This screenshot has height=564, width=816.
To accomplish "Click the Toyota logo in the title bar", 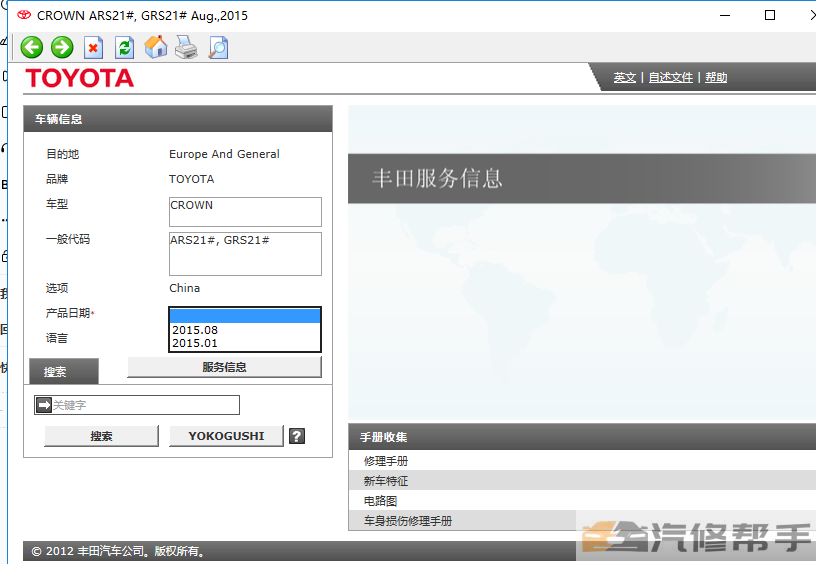I will point(24,15).
